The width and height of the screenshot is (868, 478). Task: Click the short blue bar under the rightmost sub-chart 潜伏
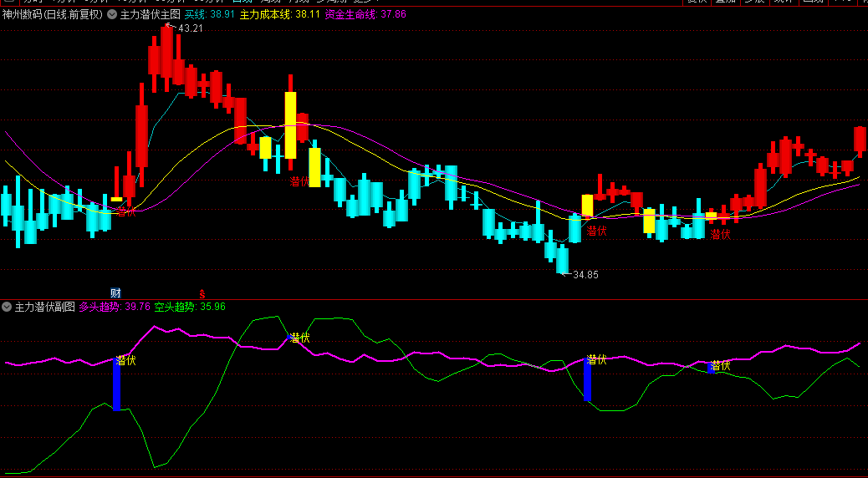pyautogui.click(x=712, y=368)
